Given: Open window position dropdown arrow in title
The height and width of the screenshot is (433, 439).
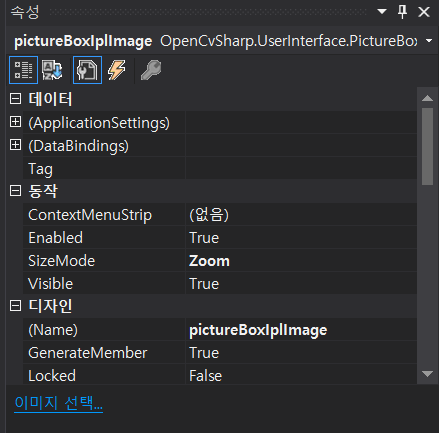Looking at the screenshot, I should 382,12.
